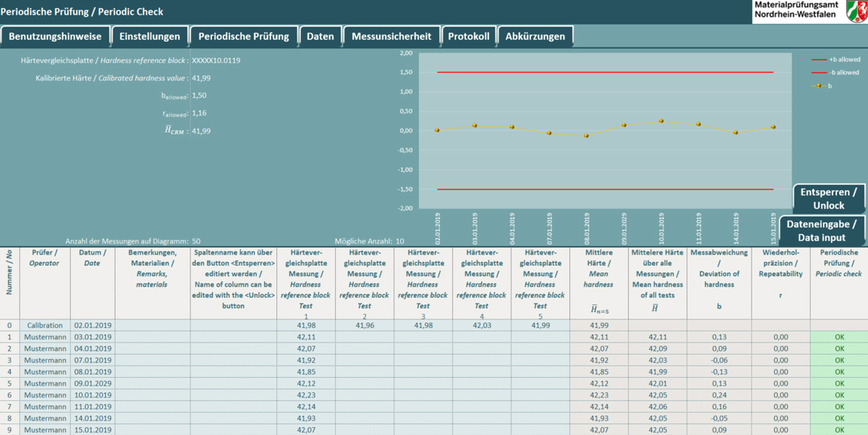
Task: Click the Bemerkungen, Materialien column header
Action: coord(152,283)
